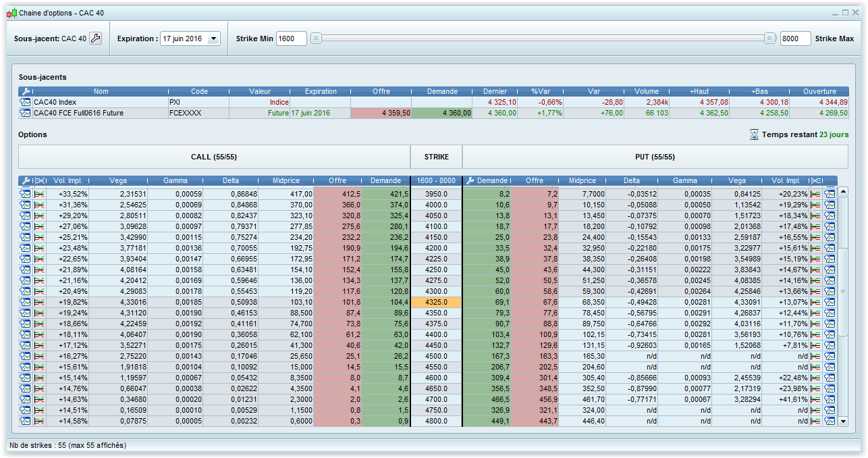Open the chart icon for CAC40 FCE Full0616 Future
Screen dimensions: 868x458
[25, 113]
